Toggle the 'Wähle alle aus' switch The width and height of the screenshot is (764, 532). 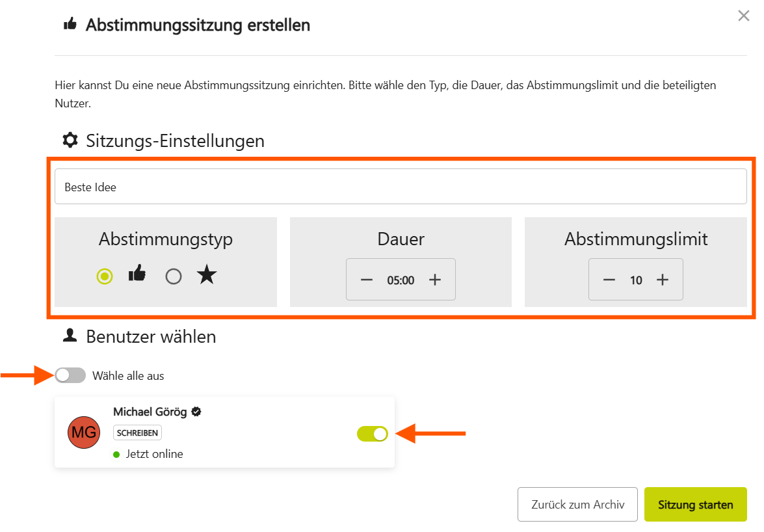(70, 375)
